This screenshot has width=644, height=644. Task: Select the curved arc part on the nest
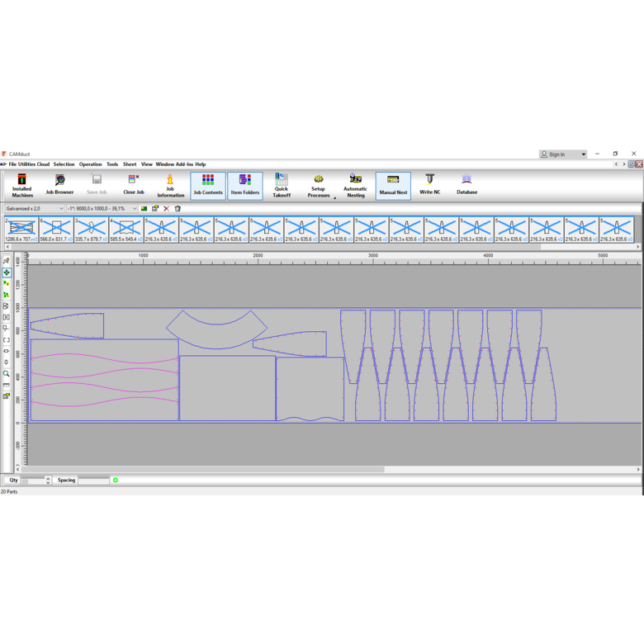click(x=216, y=337)
